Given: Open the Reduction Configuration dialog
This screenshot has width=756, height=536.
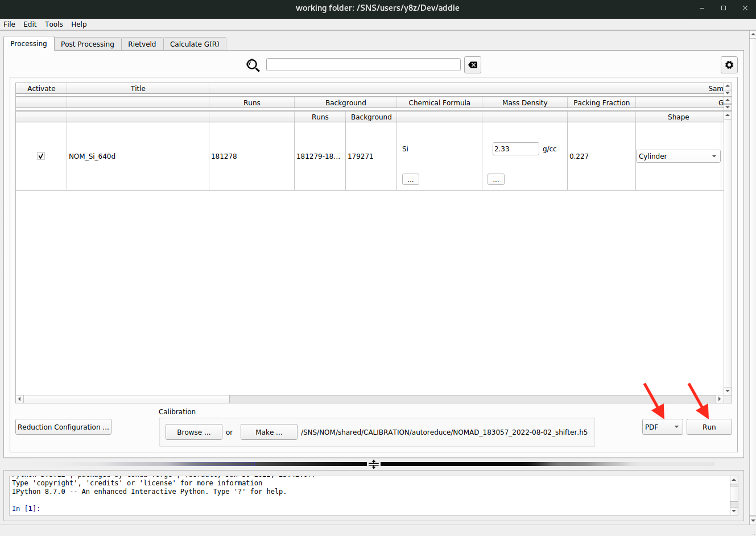Looking at the screenshot, I should 63,427.
